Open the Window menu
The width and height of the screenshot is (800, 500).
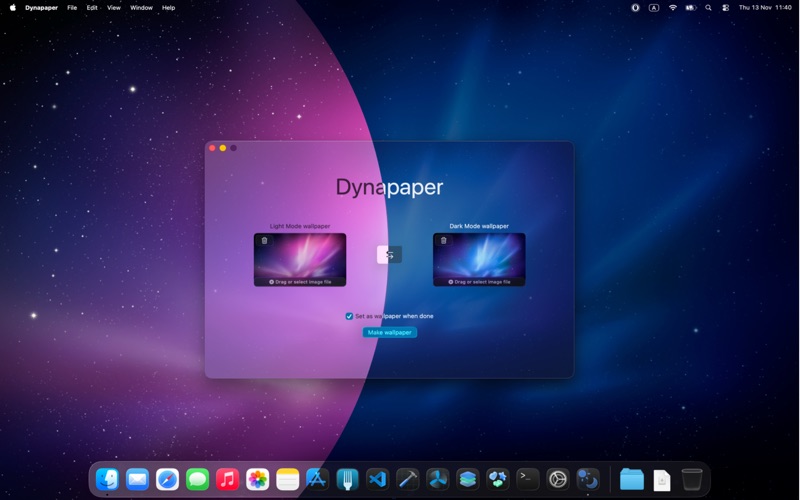(x=141, y=8)
